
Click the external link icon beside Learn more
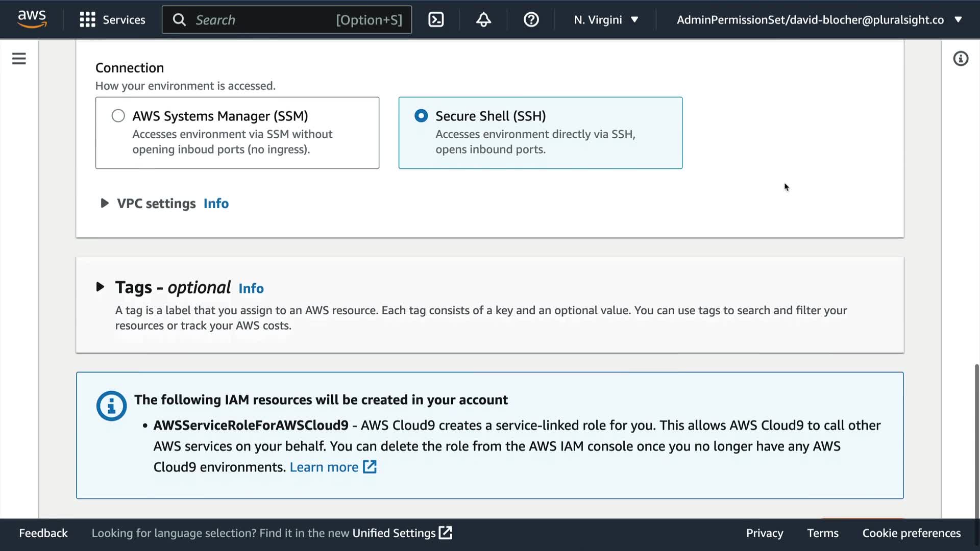(x=370, y=467)
